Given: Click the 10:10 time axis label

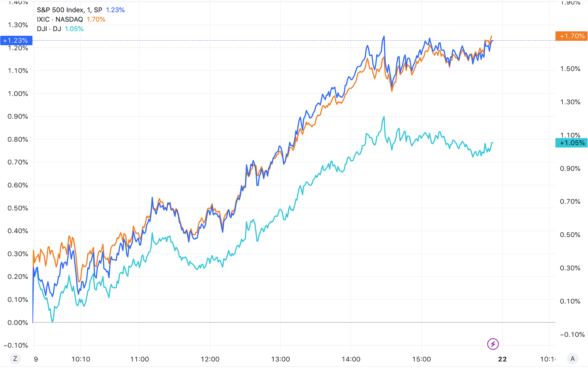Looking at the screenshot, I should point(81,359).
